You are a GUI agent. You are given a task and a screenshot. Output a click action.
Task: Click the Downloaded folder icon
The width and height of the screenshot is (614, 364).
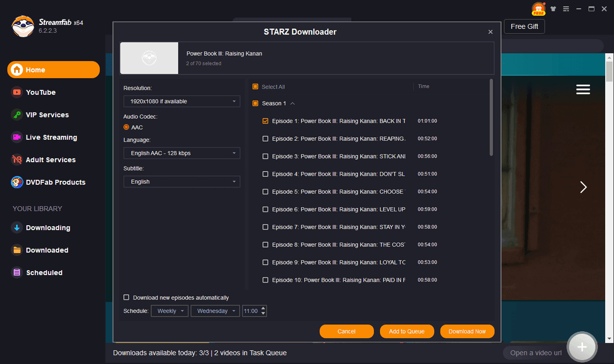click(17, 250)
